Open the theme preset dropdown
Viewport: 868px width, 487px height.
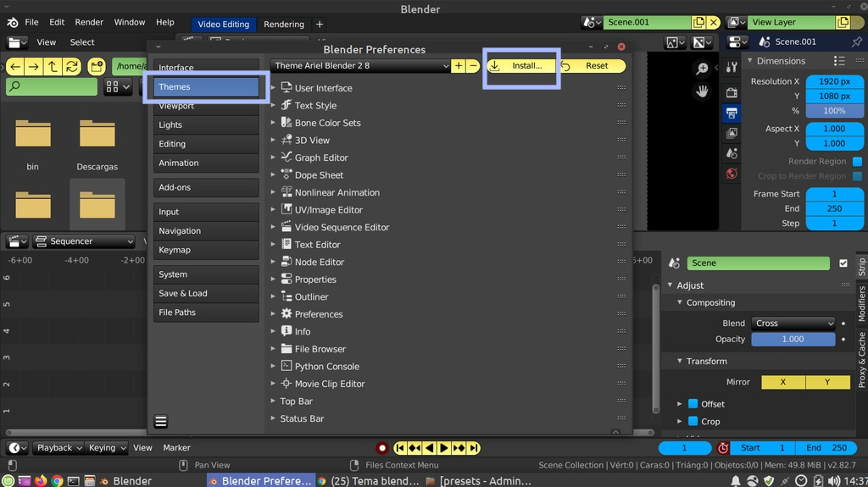360,65
